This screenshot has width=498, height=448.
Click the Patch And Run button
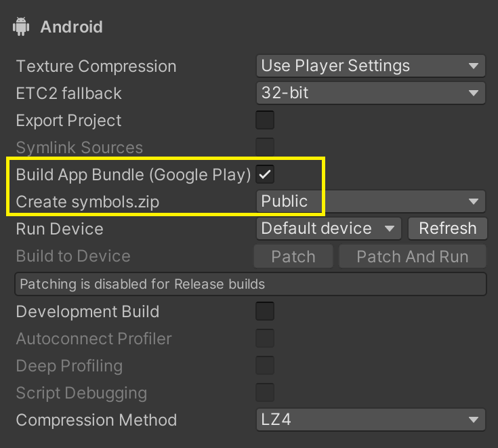tap(413, 256)
